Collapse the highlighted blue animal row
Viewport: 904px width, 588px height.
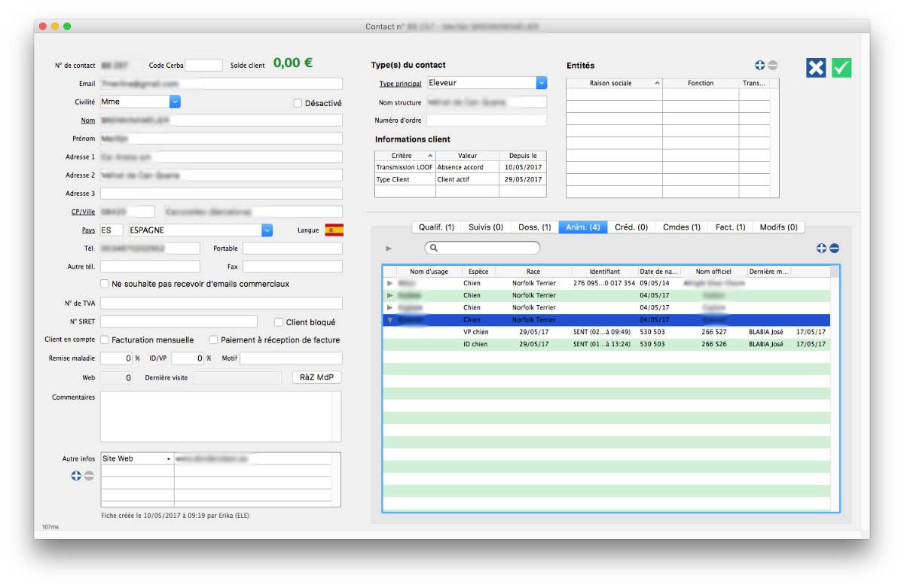pos(389,320)
